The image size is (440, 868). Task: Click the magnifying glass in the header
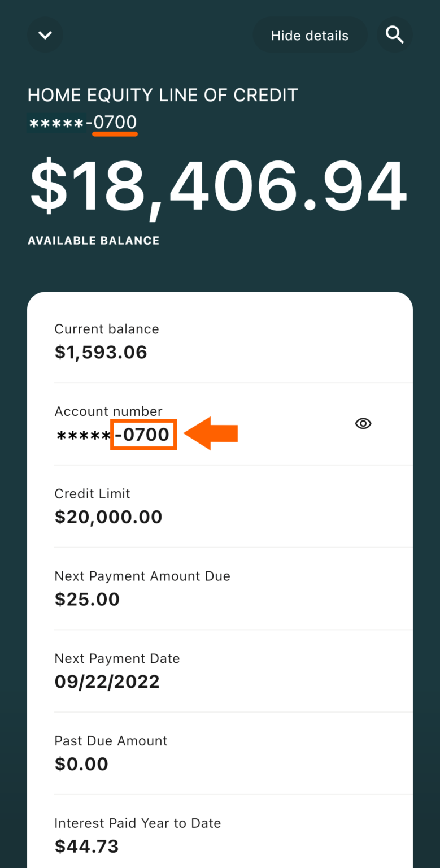[x=395, y=34]
